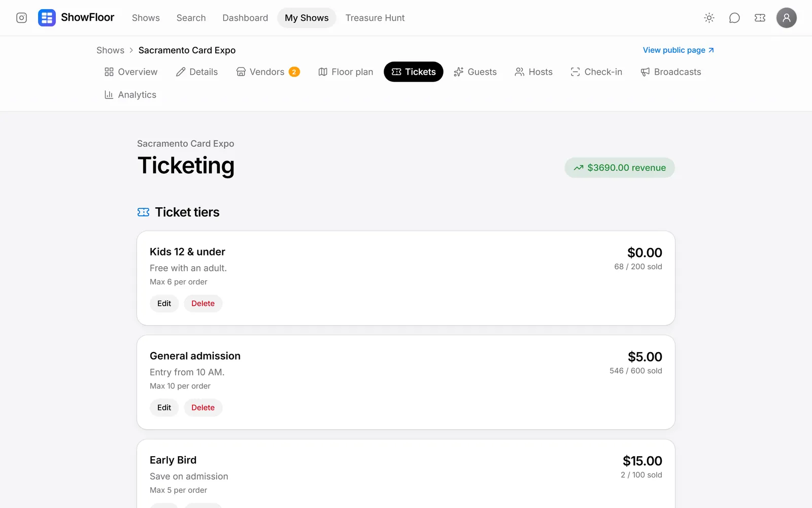Click the $5.00 price text
812x508 pixels.
645,357
